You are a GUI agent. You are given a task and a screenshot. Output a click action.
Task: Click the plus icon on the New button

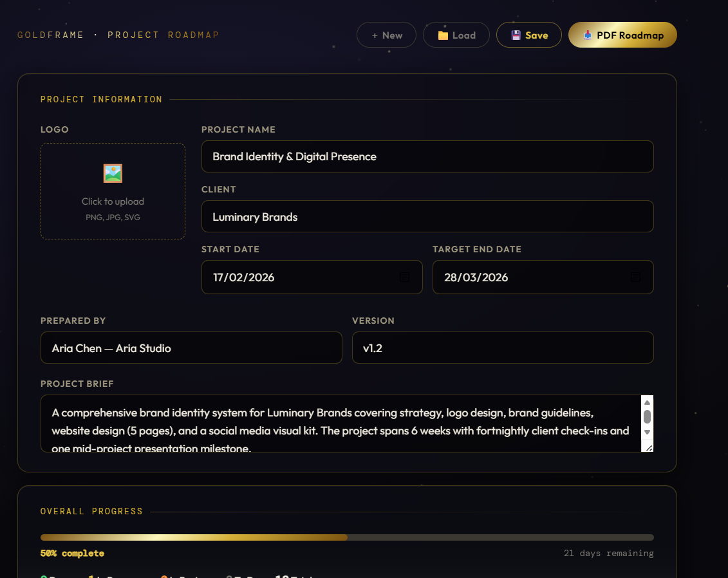(375, 35)
